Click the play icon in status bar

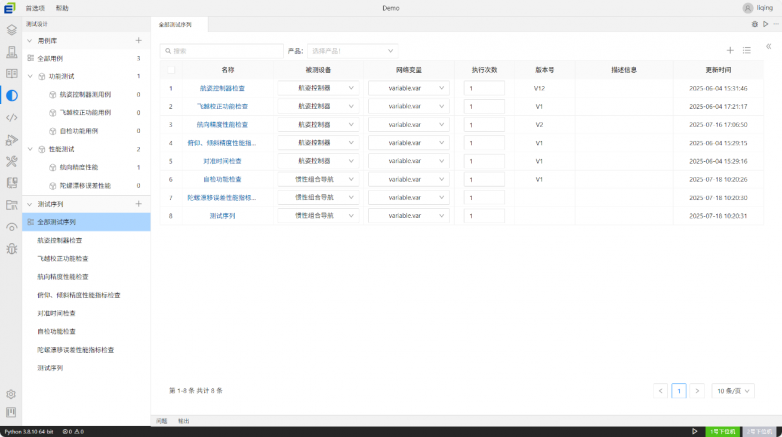(694, 432)
